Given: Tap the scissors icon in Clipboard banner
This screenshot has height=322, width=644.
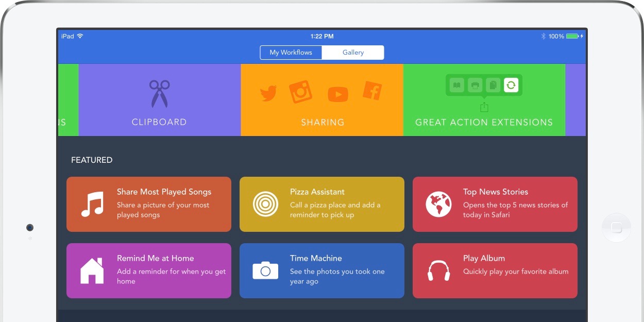Looking at the screenshot, I should point(159,93).
